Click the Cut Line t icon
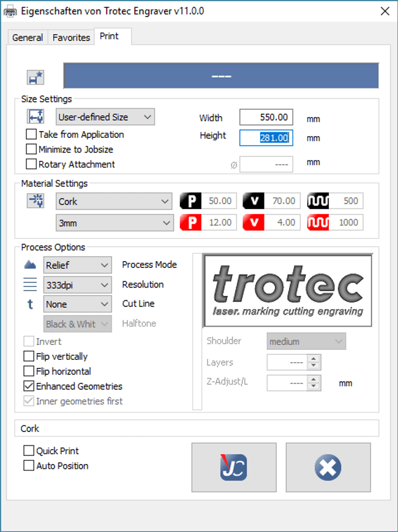The width and height of the screenshot is (398, 532). click(30, 304)
